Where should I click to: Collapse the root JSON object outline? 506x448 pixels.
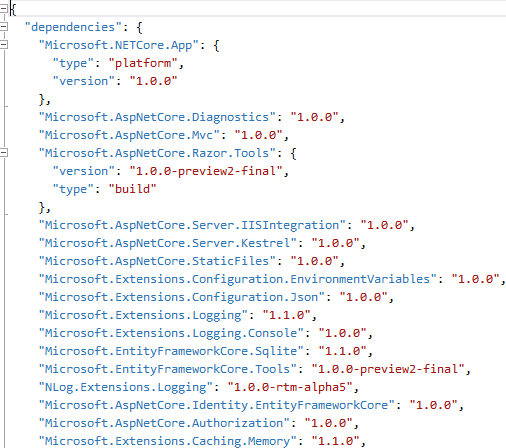4,8
